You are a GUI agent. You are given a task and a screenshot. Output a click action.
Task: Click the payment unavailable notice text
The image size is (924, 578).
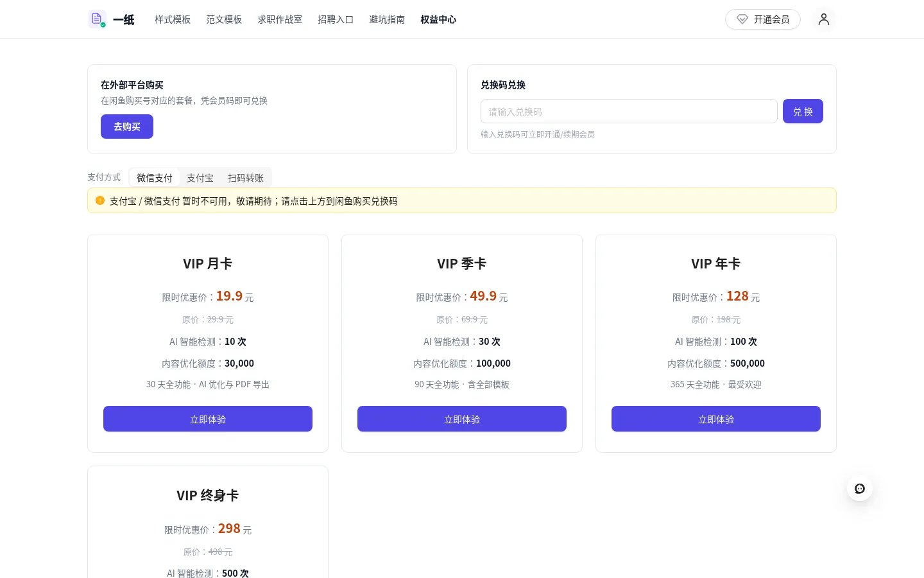(x=253, y=201)
